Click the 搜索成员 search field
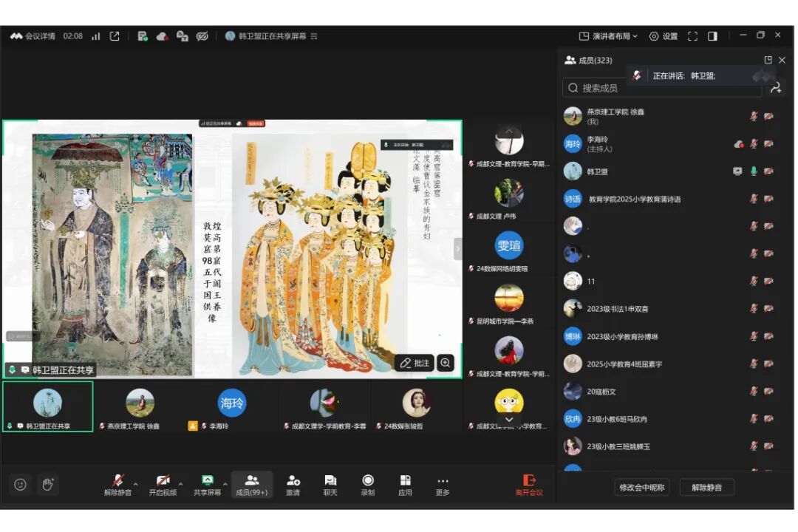 [661, 88]
